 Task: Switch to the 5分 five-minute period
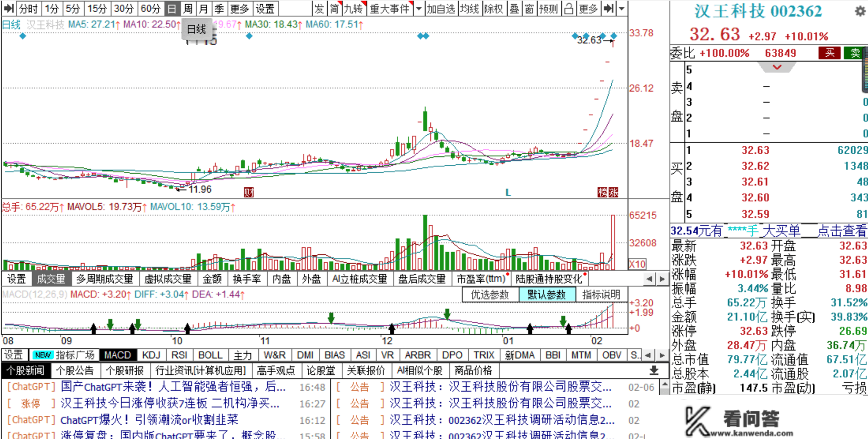click(x=73, y=8)
